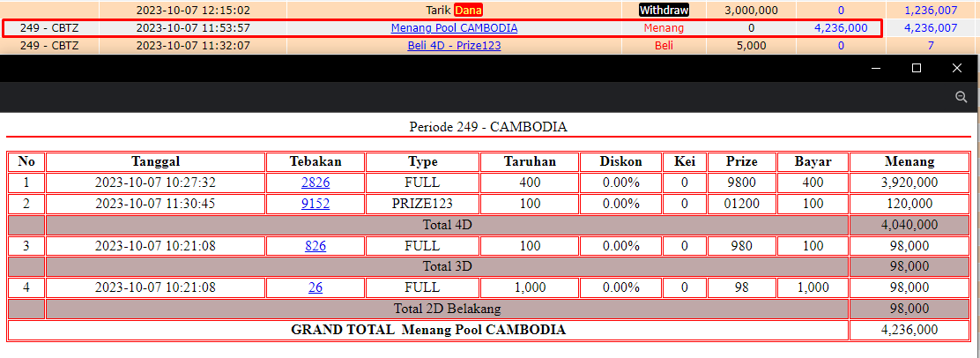Click prize value 9800
The image size is (980, 358).
[742, 183]
